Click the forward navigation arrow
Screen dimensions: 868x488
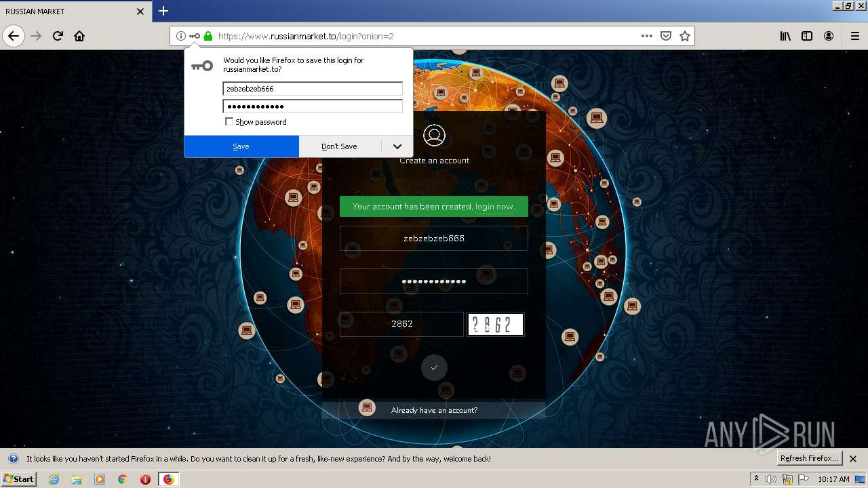coord(36,36)
